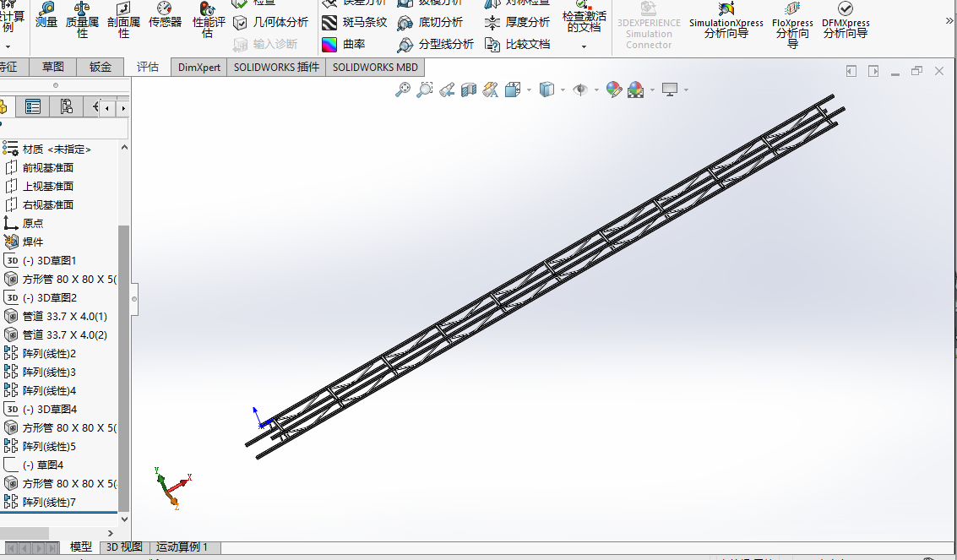Run 厚度分析 thickness analysis
The height and width of the screenshot is (560, 957).
point(517,23)
